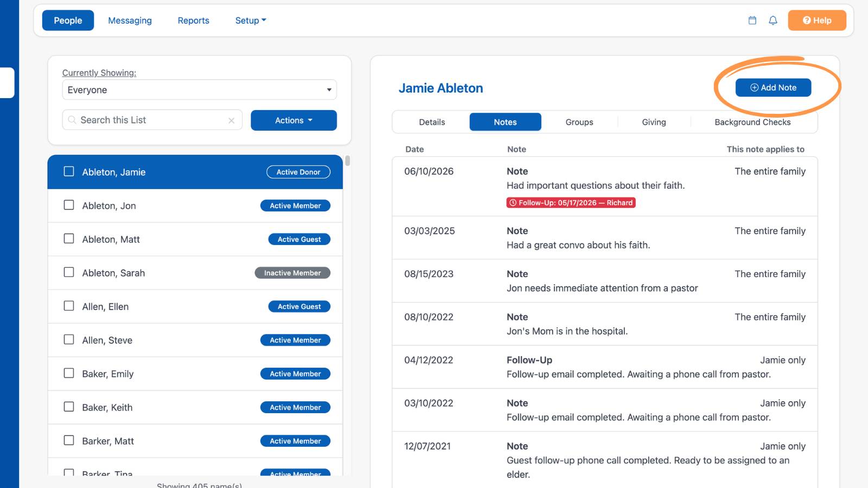This screenshot has width=868, height=488.
Task: Select the checkbox for Ableton, Jamie
Action: point(69,171)
